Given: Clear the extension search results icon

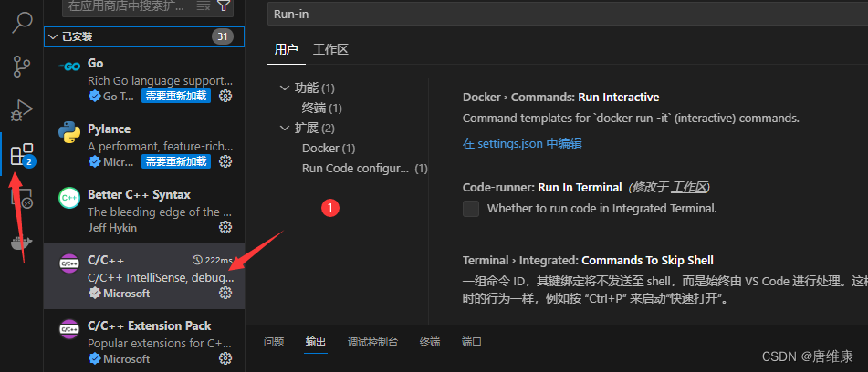Looking at the screenshot, I should (x=204, y=6).
